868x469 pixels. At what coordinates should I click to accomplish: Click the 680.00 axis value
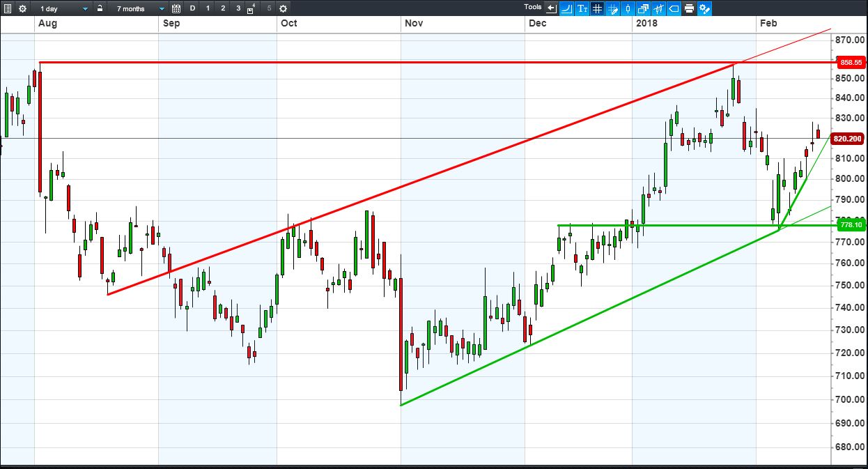click(850, 447)
